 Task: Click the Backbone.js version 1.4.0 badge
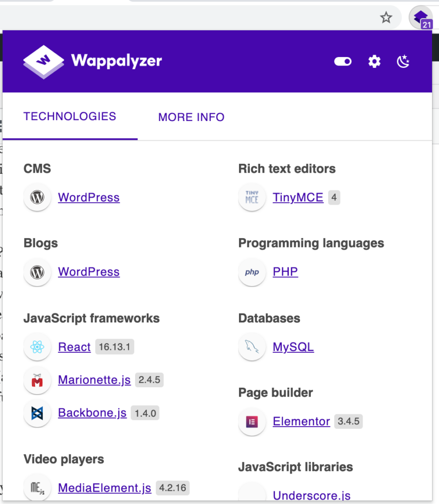point(145,413)
